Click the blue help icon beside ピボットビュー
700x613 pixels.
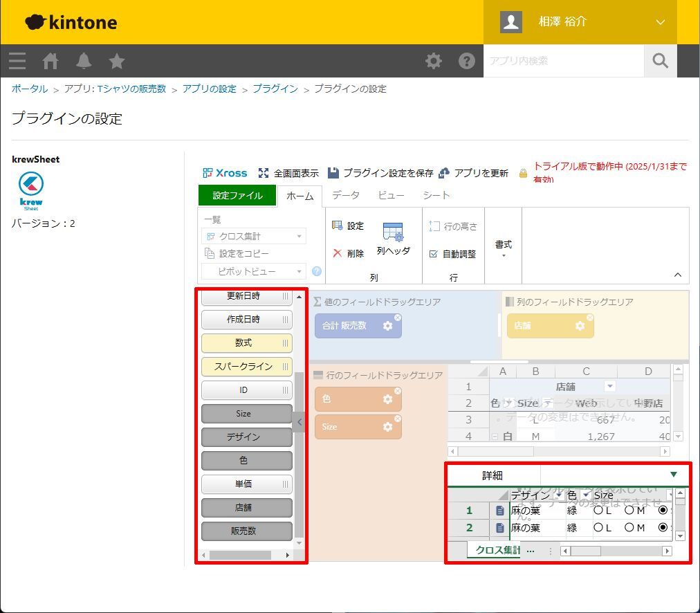pyautogui.click(x=317, y=271)
